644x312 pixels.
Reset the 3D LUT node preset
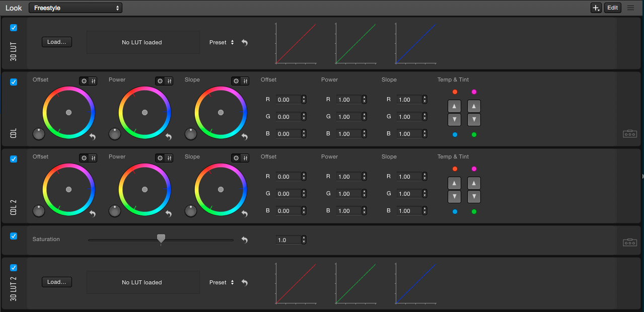click(x=245, y=43)
